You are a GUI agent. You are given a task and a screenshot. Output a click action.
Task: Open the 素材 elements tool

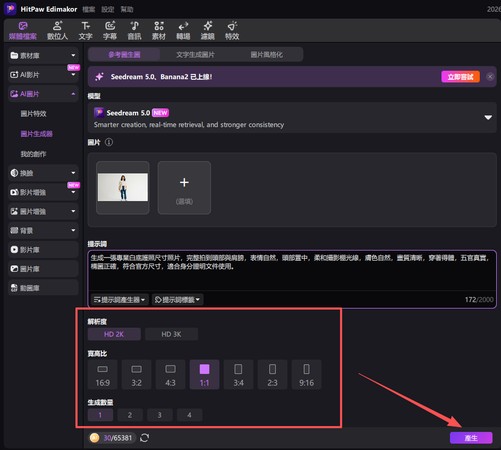[x=159, y=30]
